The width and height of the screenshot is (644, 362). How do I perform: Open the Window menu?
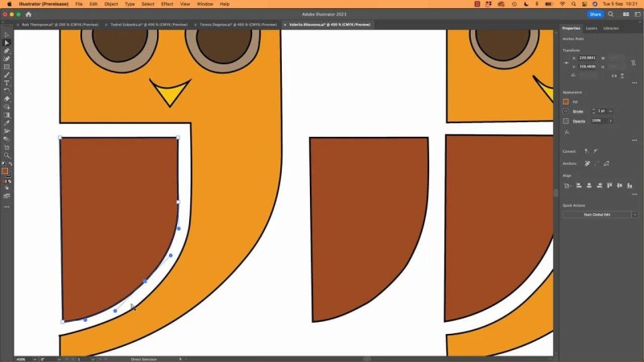204,4
